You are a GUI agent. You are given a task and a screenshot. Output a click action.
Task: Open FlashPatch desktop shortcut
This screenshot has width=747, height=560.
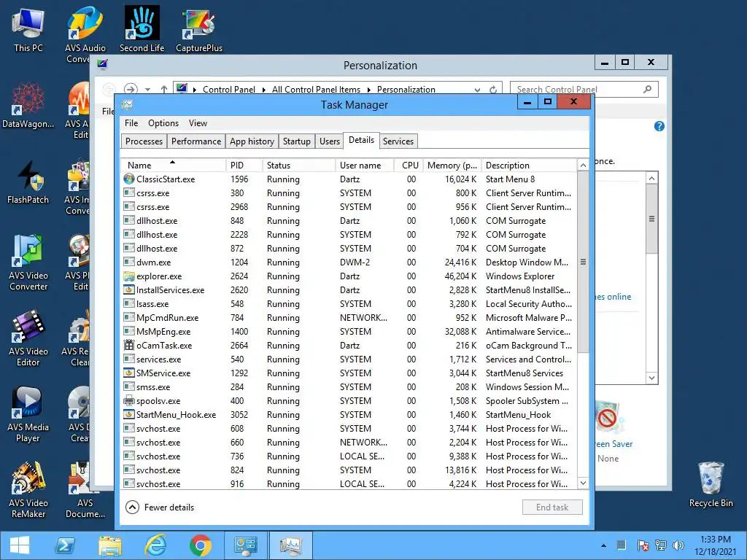click(x=28, y=182)
